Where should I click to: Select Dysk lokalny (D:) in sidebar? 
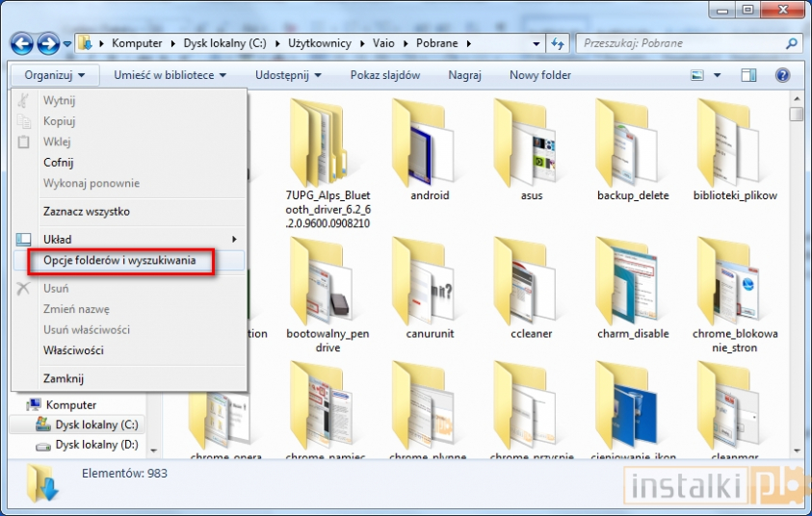click(x=96, y=445)
